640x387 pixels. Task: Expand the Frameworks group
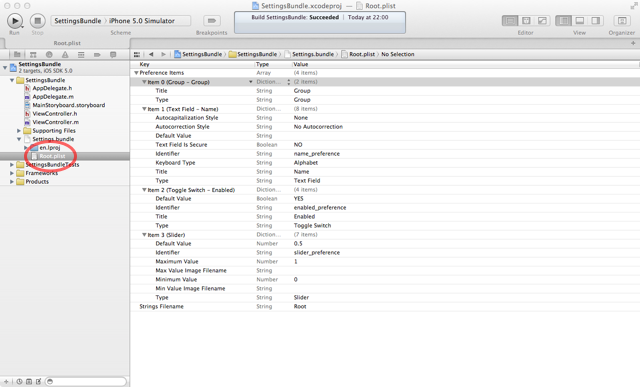coord(12,173)
